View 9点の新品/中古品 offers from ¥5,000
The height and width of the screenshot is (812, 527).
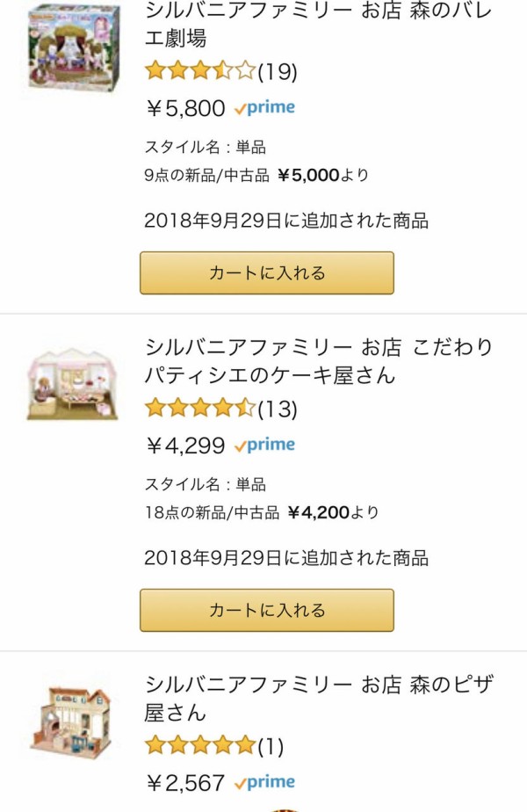[x=256, y=175]
